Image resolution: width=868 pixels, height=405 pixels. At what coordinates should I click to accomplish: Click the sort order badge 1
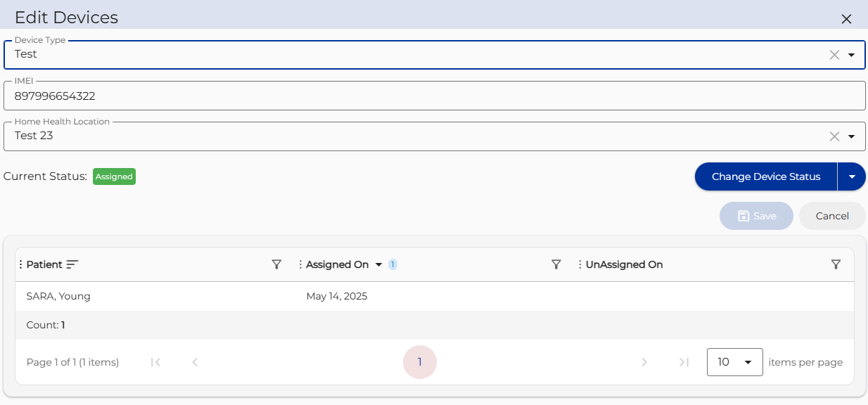(392, 264)
